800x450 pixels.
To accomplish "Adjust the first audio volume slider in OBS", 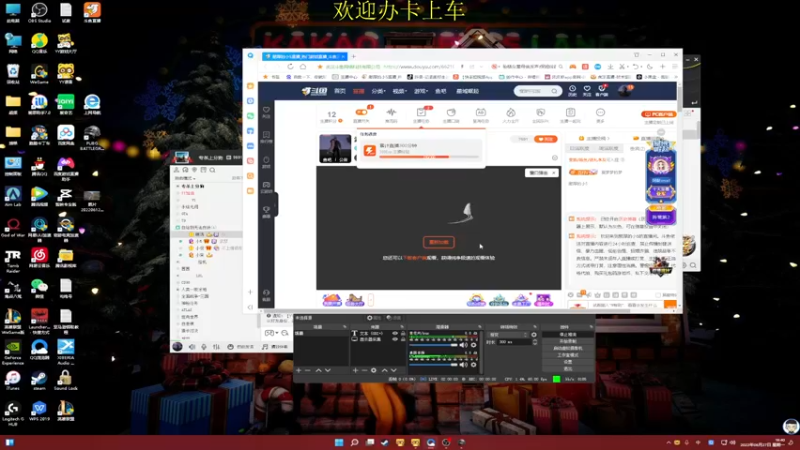I will pyautogui.click(x=433, y=345).
